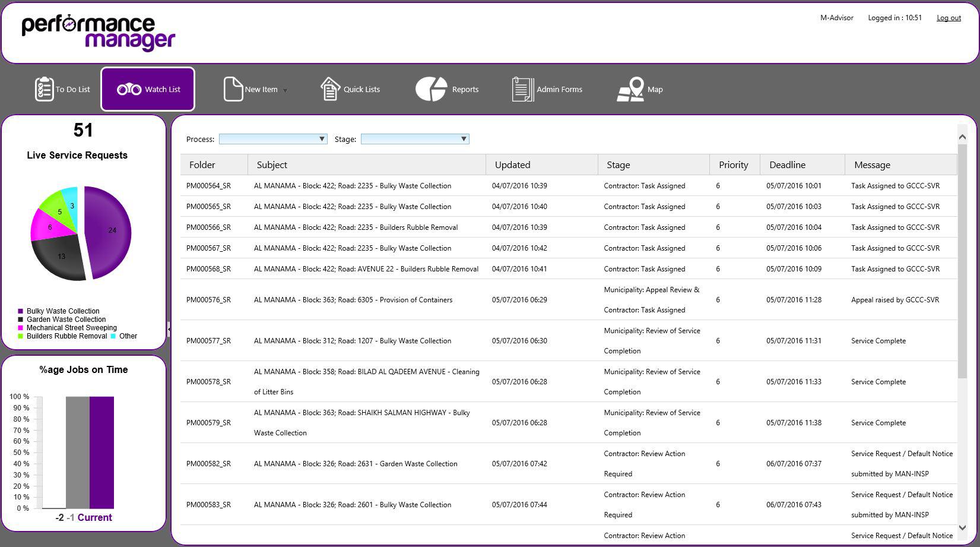This screenshot has width=980, height=547.
Task: Open the Reports menu label
Action: 465,89
